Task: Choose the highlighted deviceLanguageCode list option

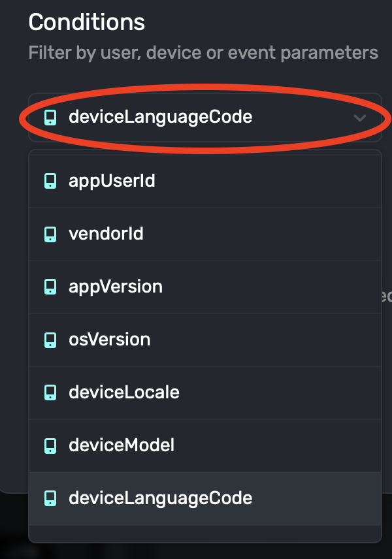Action: [160, 498]
